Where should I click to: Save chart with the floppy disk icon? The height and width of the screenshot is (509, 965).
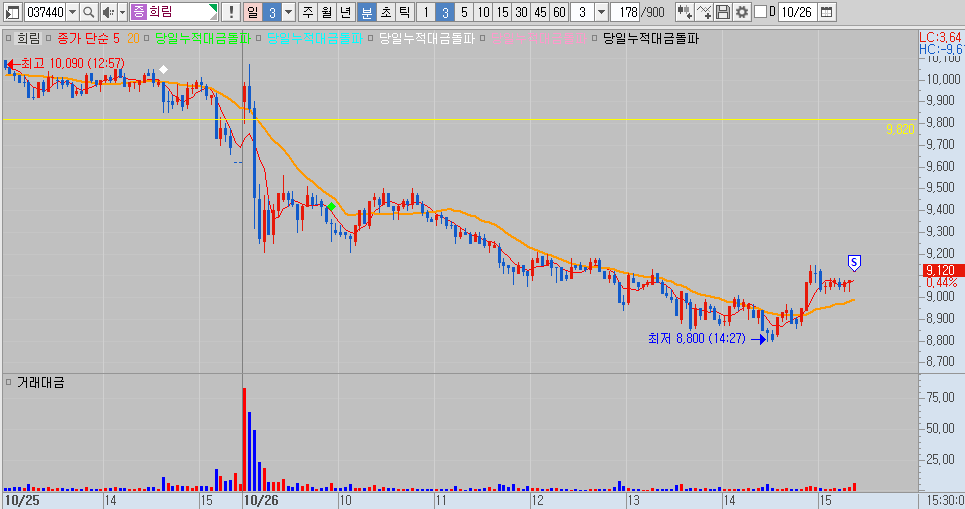pyautogui.click(x=723, y=12)
